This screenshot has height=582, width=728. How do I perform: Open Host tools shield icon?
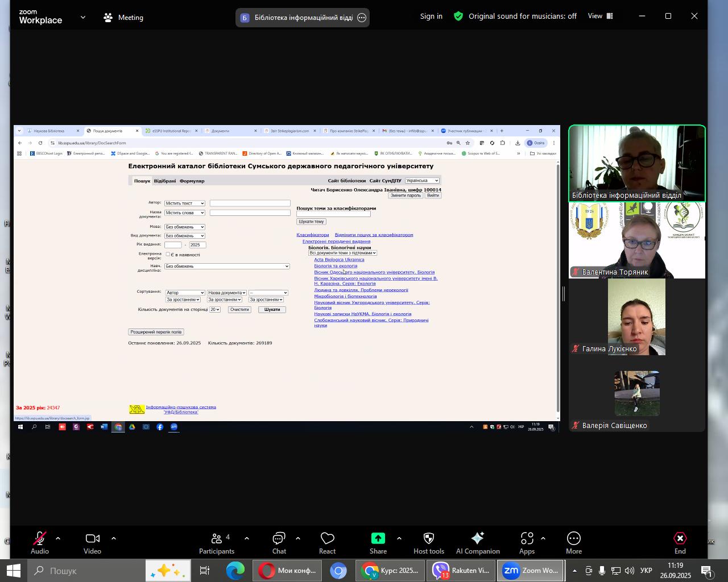coord(429,539)
